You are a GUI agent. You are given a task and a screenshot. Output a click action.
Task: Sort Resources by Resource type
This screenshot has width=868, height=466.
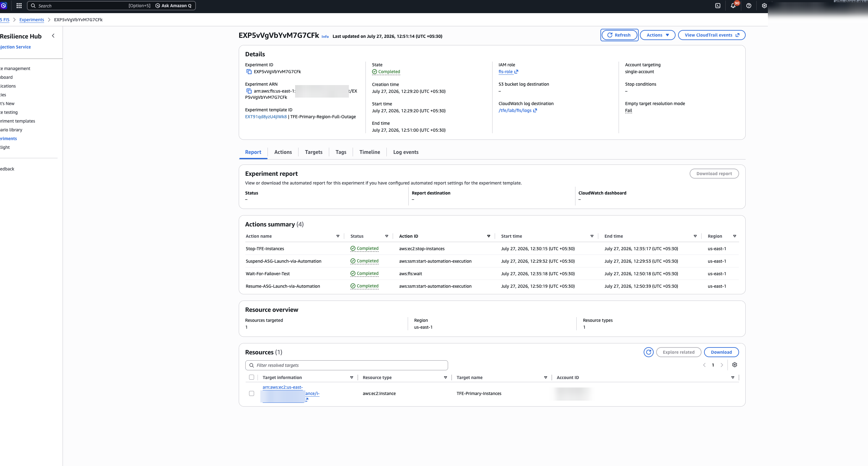point(446,378)
